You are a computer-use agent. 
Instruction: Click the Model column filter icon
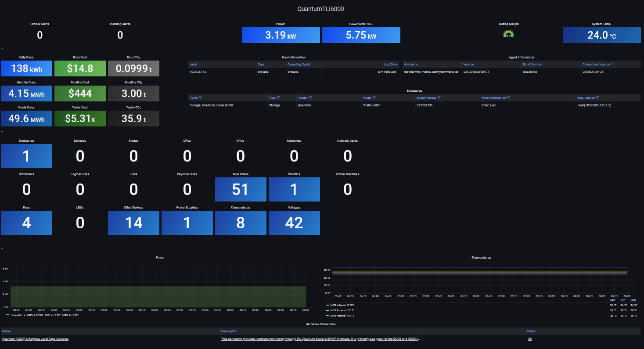pos(374,98)
